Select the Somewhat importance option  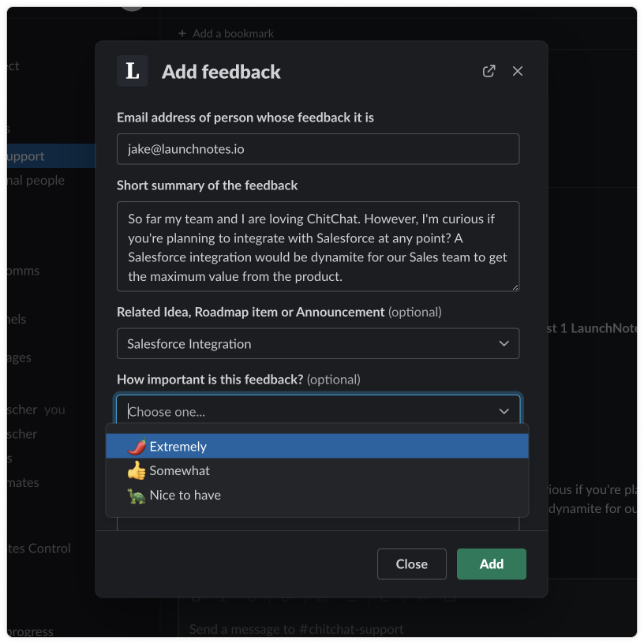click(317, 470)
